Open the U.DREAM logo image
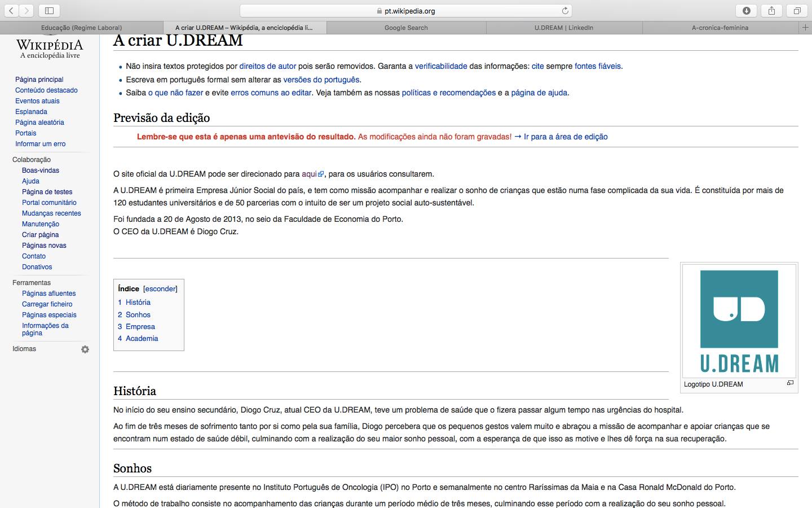Viewport: 812px width, 508px height. (x=739, y=321)
